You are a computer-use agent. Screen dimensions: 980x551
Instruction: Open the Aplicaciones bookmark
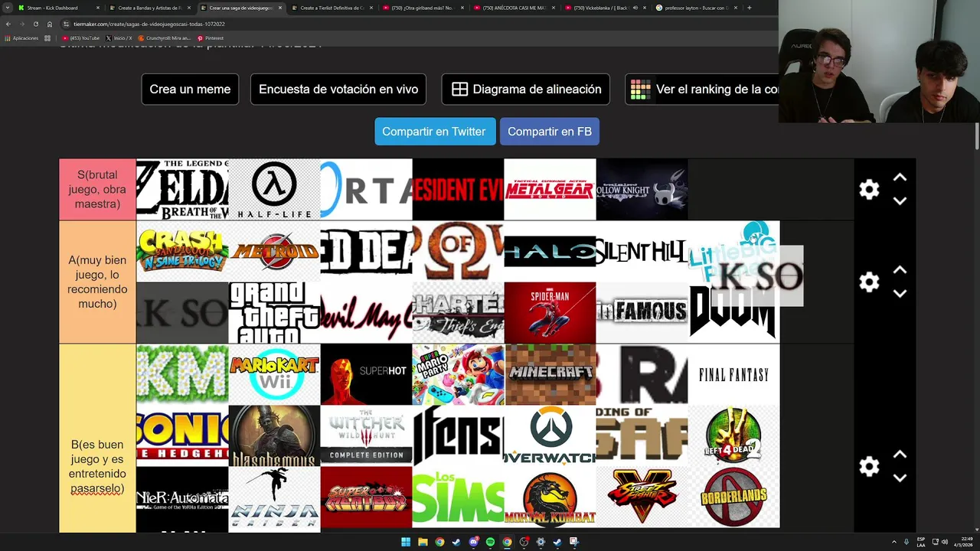coord(21,37)
